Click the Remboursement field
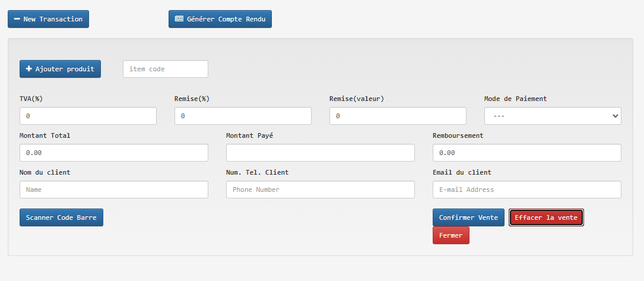The width and height of the screenshot is (644, 281). 526,153
